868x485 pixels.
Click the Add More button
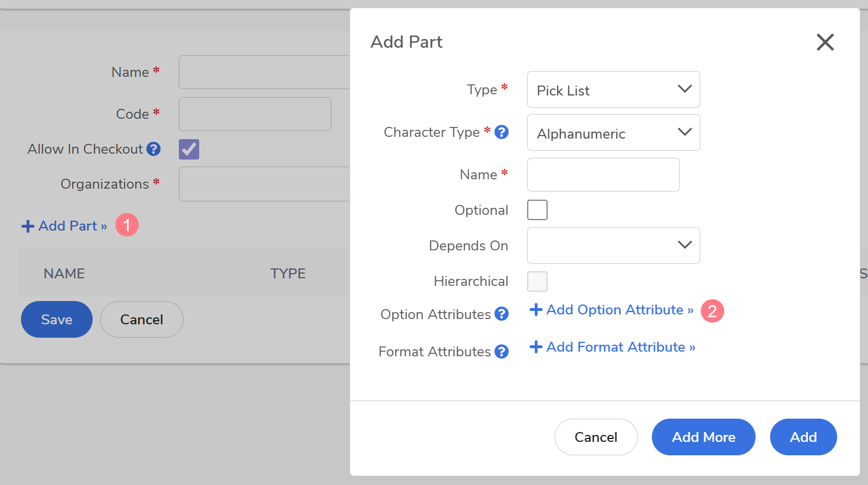click(703, 437)
